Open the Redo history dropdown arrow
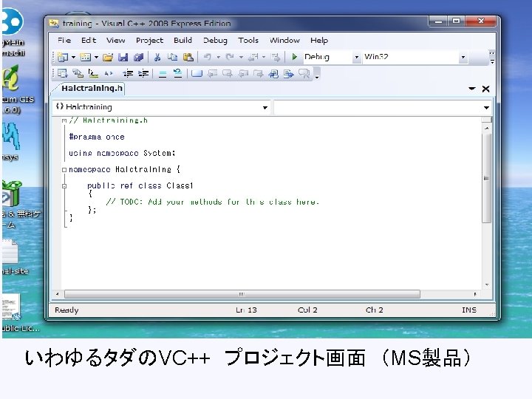This screenshot has height=399, width=532. point(241,57)
